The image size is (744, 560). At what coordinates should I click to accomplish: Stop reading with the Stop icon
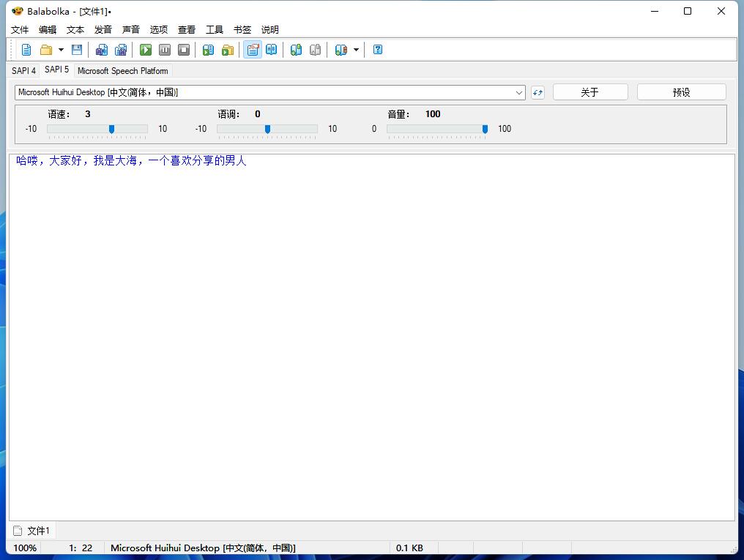[x=184, y=50]
